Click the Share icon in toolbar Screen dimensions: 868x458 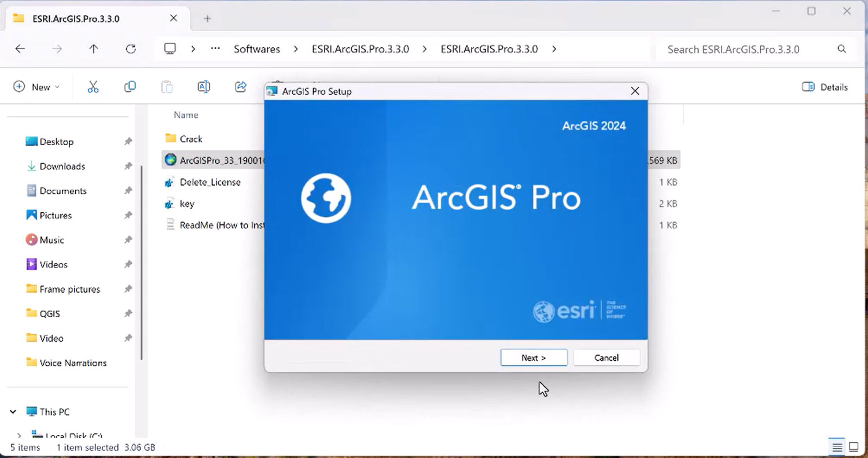click(x=241, y=87)
